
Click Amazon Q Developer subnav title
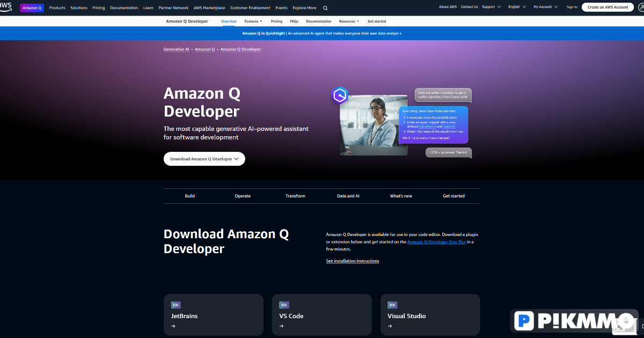pos(187,21)
